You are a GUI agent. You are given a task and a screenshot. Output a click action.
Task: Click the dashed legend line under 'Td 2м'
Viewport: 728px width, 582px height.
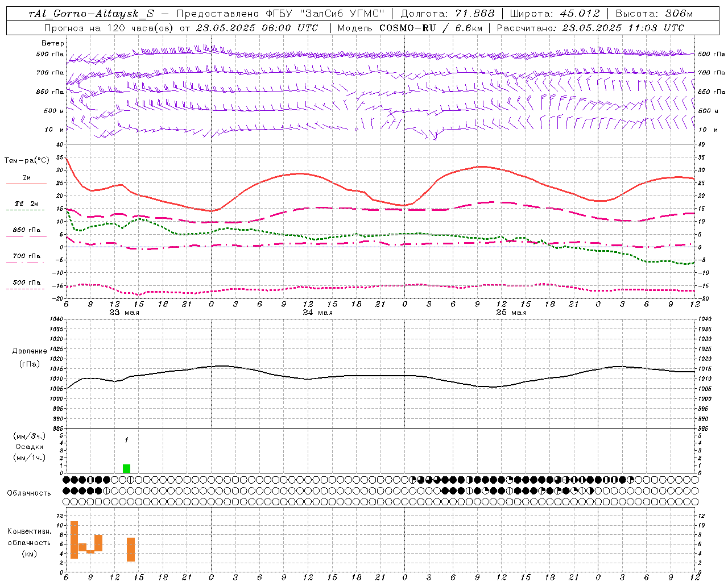click(25, 210)
